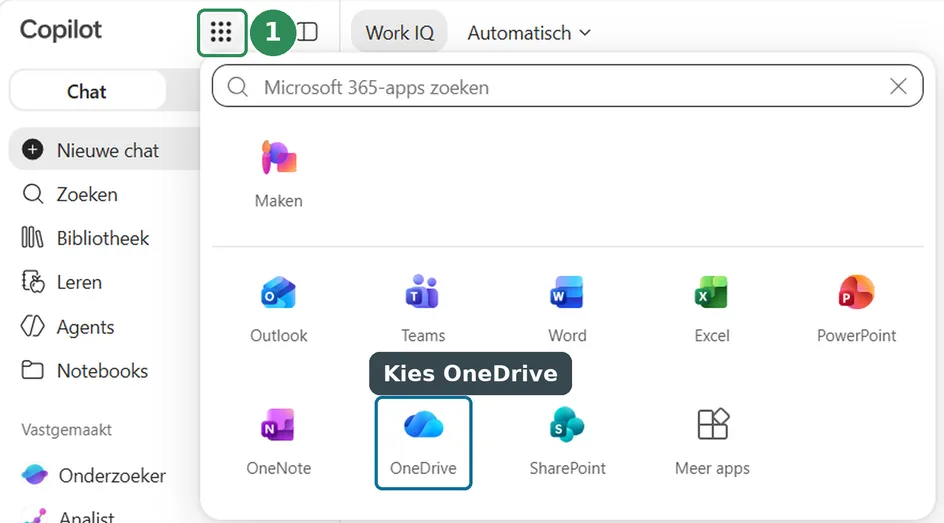The width and height of the screenshot is (944, 523).
Task: Select the Work IQ tab
Action: [x=399, y=32]
